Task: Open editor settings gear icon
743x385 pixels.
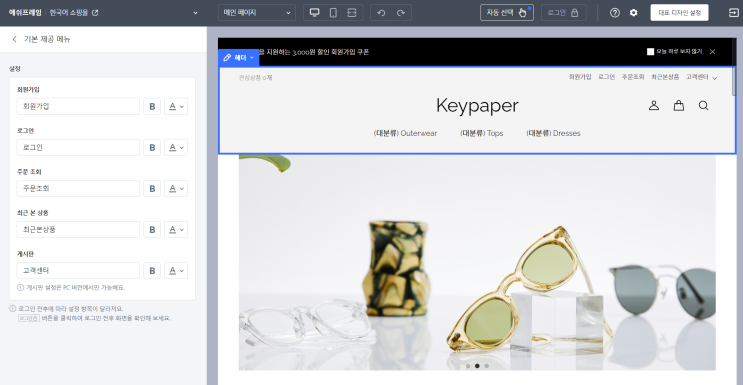Action: (x=634, y=13)
